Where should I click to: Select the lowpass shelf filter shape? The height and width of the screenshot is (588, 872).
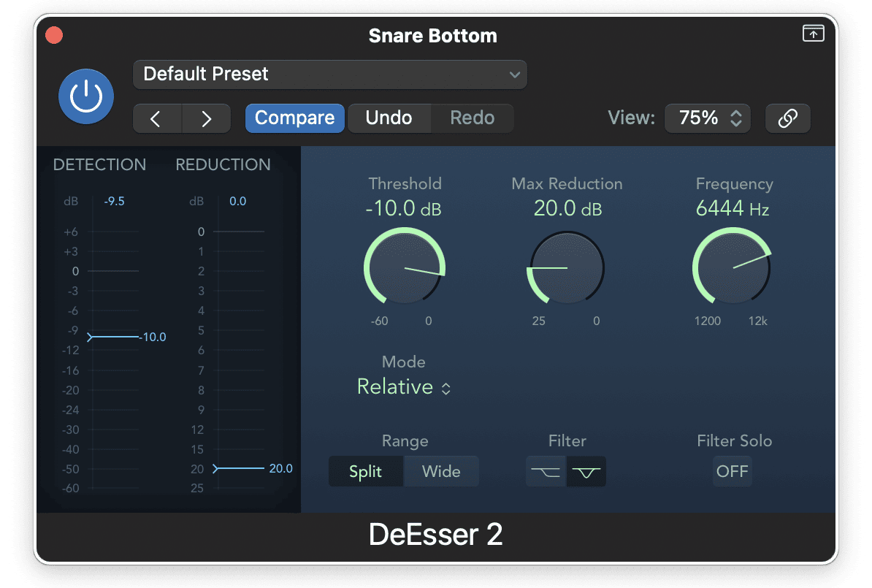pos(546,472)
